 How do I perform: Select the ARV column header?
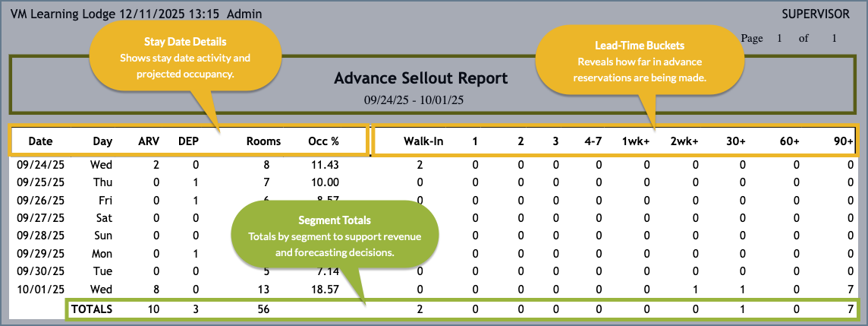[148, 141]
